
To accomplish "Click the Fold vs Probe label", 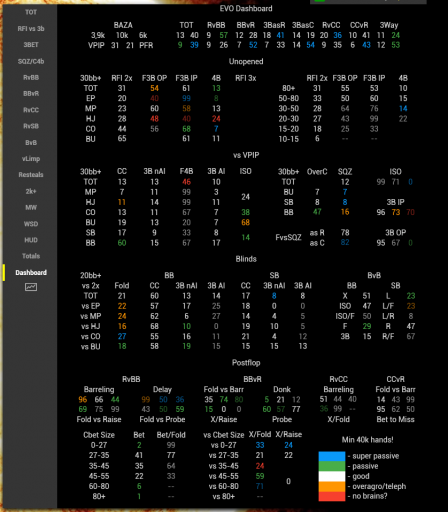I will 162,420.
